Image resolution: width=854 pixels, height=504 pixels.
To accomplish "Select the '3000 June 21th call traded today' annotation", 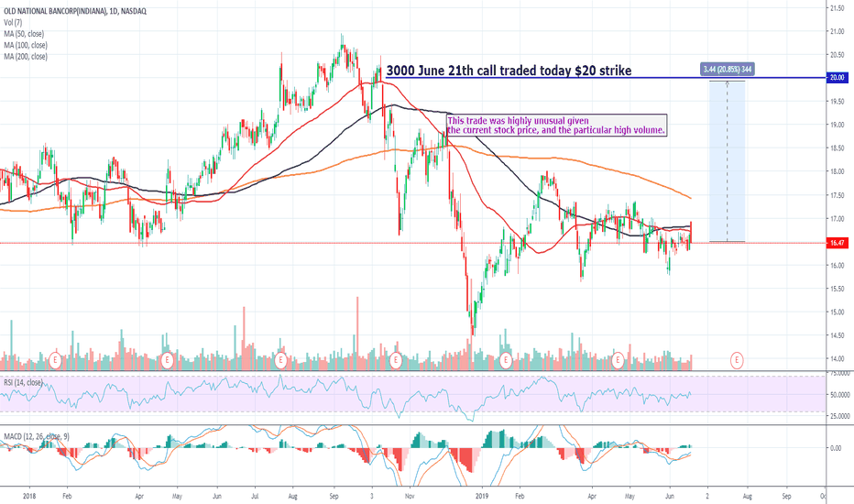I will (x=509, y=71).
